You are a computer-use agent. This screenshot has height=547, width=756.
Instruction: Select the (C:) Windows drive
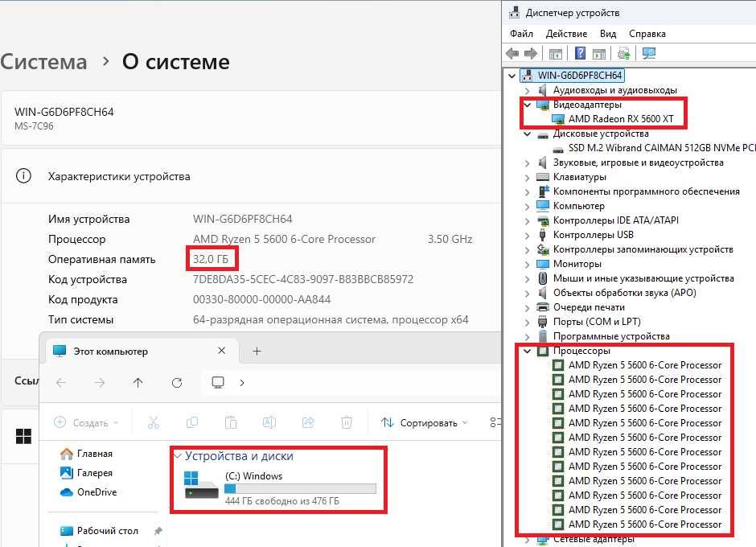tap(280, 487)
